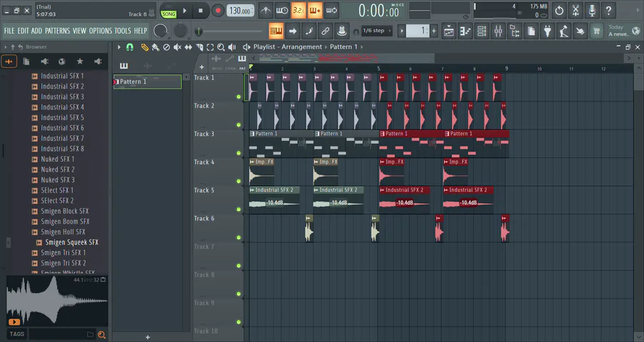Toggle the countdown before recording button

(298, 11)
